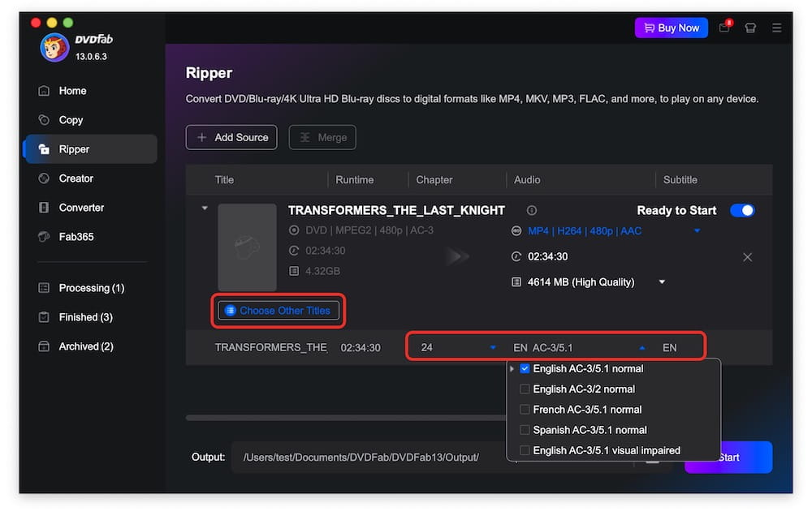Click the Chapter column header
The width and height of the screenshot is (812, 520).
434,180
